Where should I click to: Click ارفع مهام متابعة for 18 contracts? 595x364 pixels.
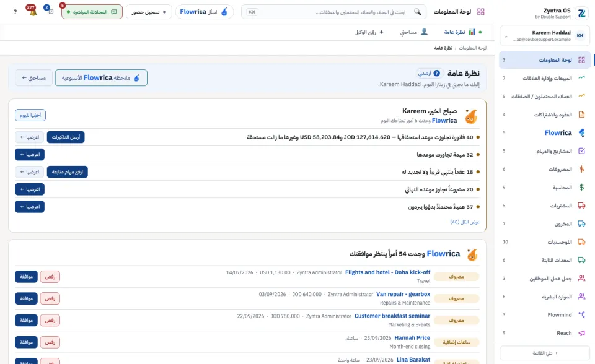67,172
